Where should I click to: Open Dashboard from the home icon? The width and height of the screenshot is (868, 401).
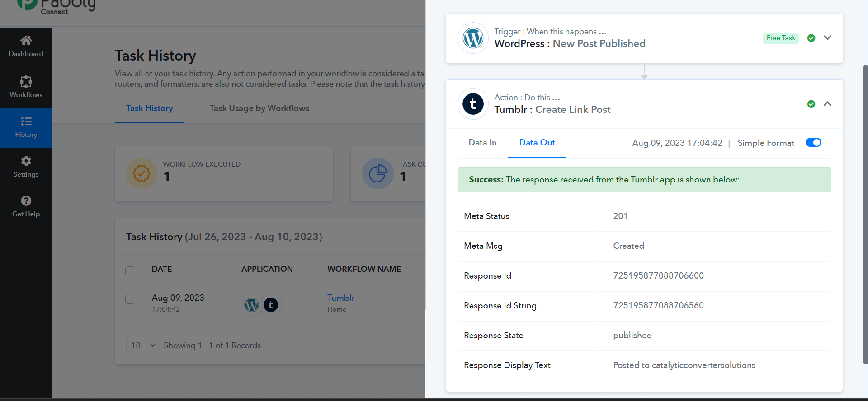click(26, 41)
